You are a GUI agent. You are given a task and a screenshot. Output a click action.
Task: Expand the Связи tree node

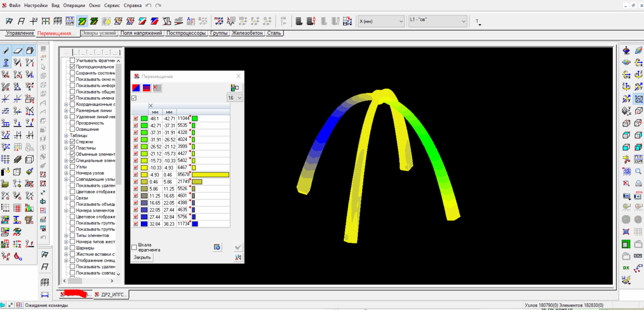click(66, 198)
